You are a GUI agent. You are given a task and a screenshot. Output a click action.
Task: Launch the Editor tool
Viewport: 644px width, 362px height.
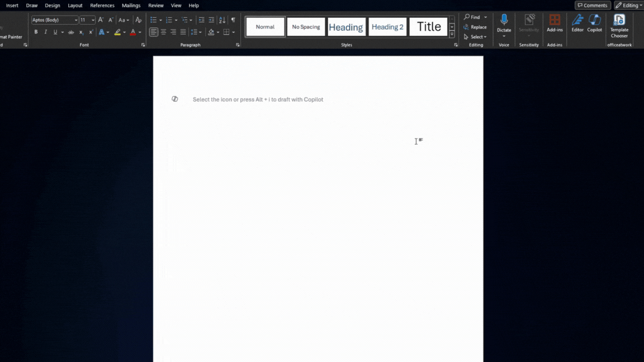point(577,21)
